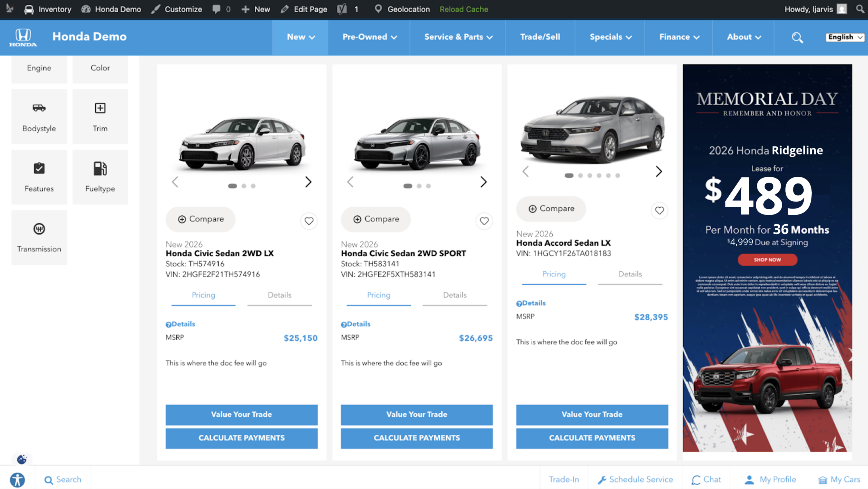868x489 pixels.
Task: Select the last photo dot on Accord card
Action: coord(618,175)
